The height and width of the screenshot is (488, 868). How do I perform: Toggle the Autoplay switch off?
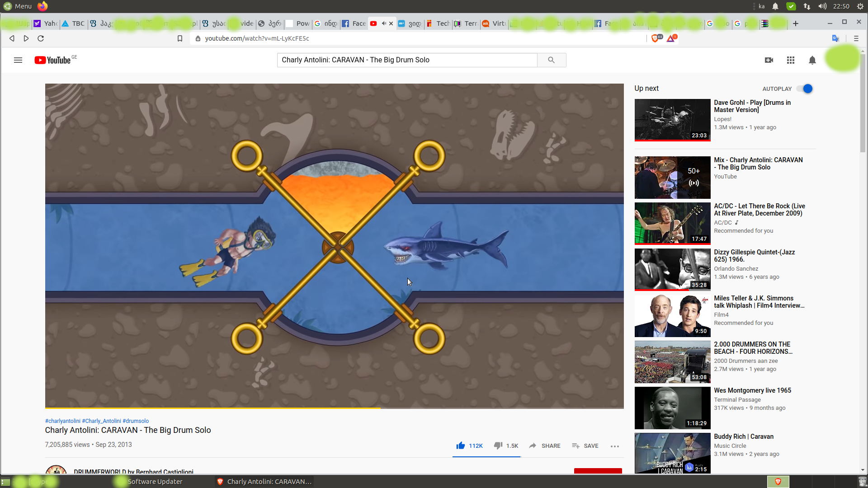click(x=805, y=89)
